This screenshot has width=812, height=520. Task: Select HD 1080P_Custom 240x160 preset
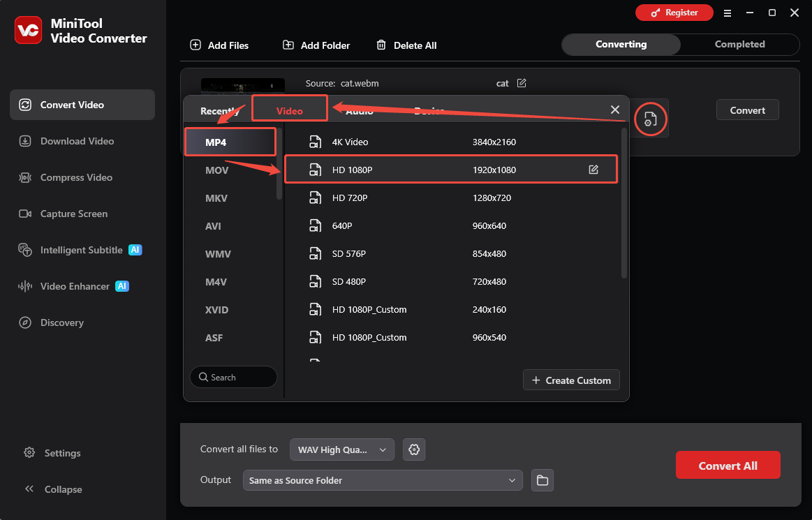click(451, 310)
